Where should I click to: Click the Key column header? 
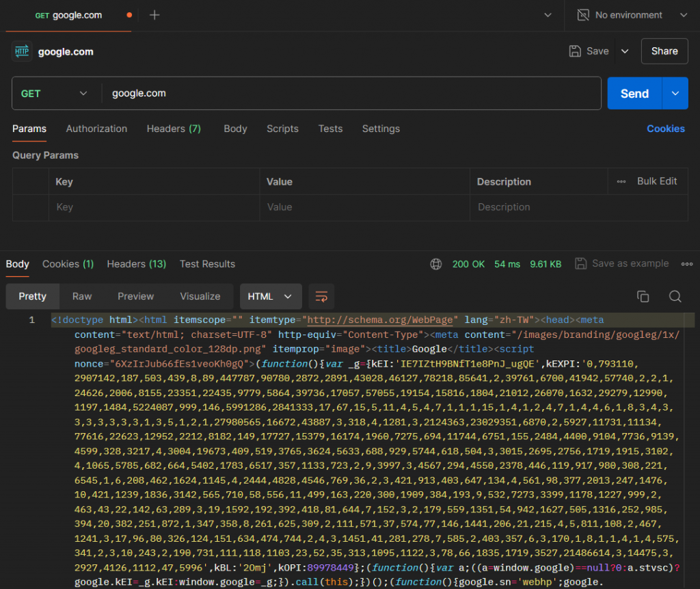64,182
